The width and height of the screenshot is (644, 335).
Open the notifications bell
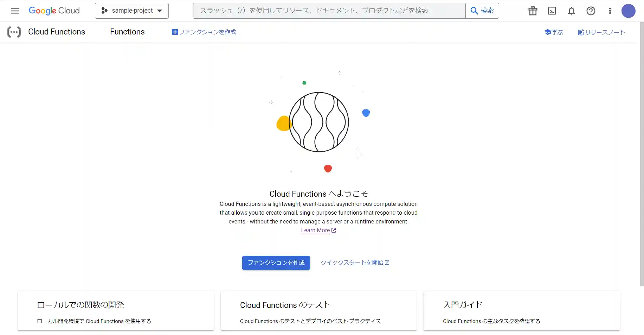pos(572,11)
